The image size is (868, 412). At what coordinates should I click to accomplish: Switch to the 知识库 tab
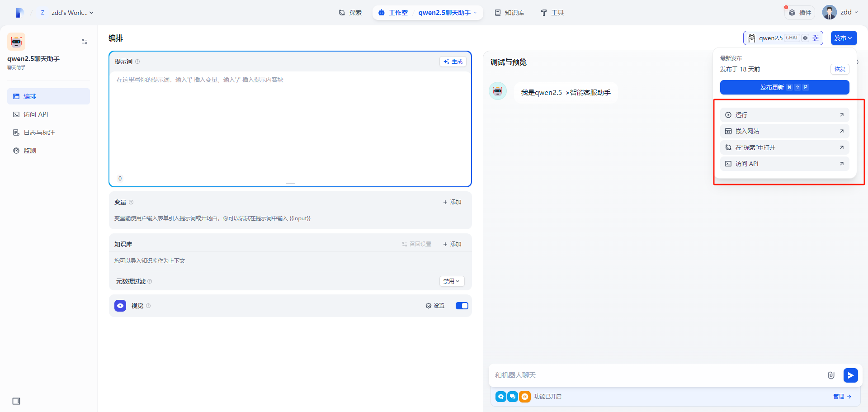509,12
